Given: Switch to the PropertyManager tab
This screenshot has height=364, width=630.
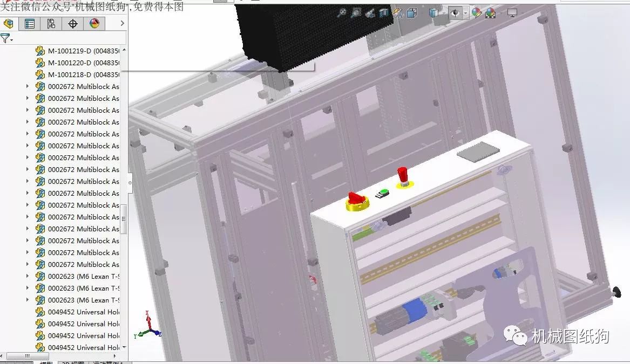Looking at the screenshot, I should click(x=29, y=24).
